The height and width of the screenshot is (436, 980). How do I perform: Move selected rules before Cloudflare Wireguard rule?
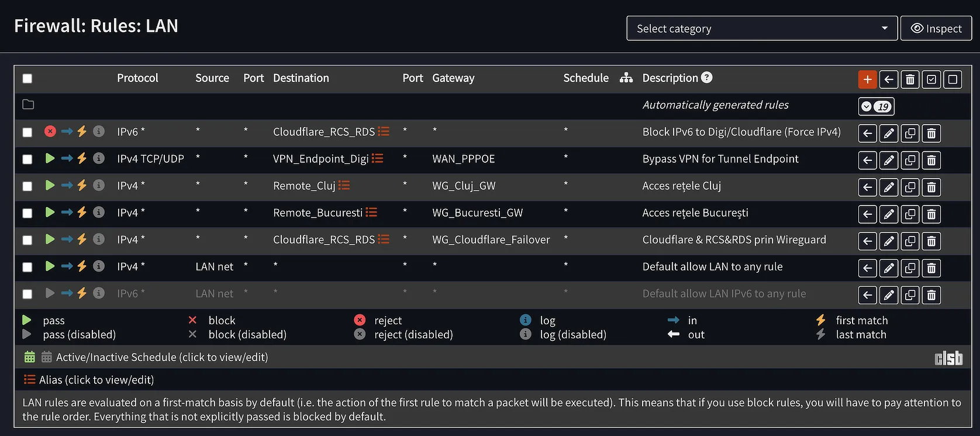coord(868,241)
